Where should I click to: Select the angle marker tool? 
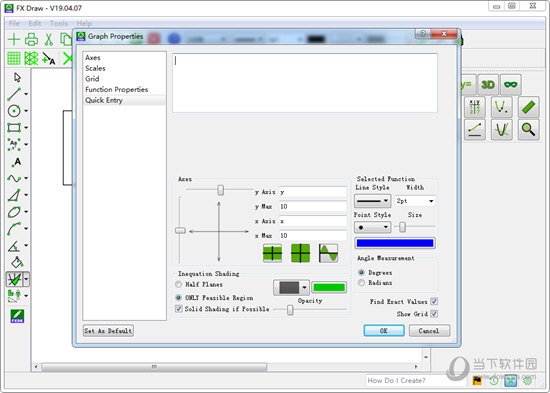click(x=14, y=246)
